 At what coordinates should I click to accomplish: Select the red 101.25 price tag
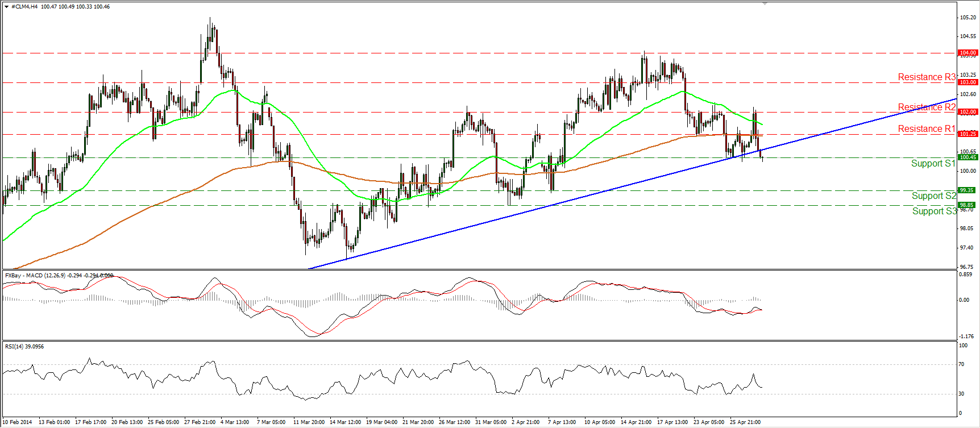coord(967,134)
